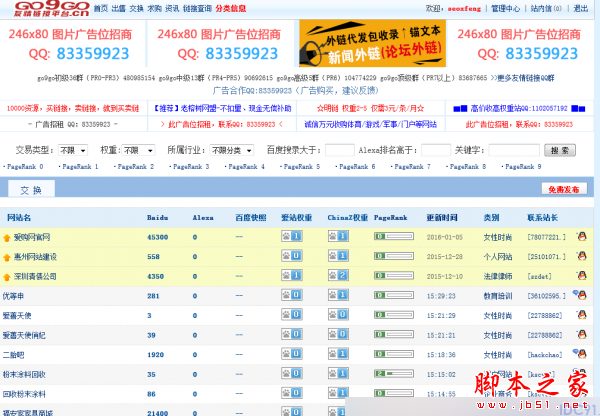Click the 法律律师 category text
Image resolution: width=600 pixels, height=416 pixels.
497,276
